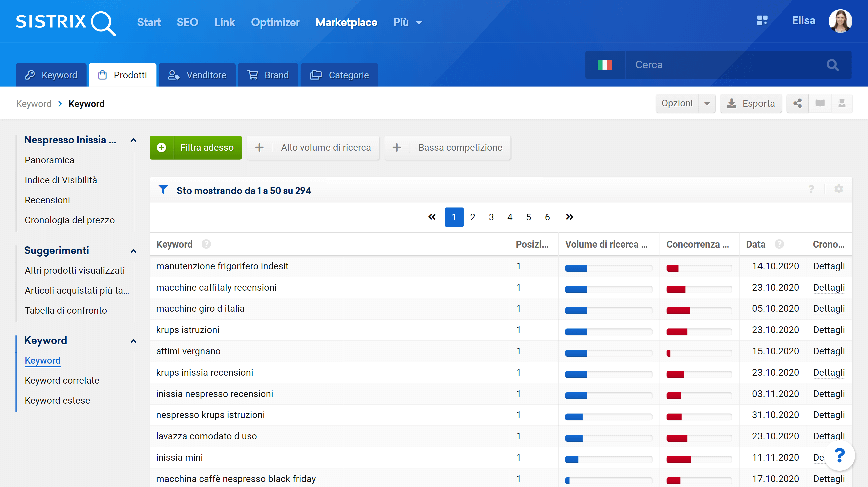This screenshot has height=487, width=868.
Task: Collapse the Suggerimenti section
Action: 134,251
